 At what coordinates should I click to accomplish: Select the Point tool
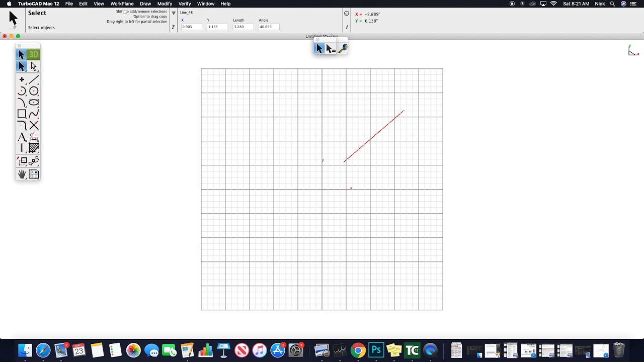22,79
